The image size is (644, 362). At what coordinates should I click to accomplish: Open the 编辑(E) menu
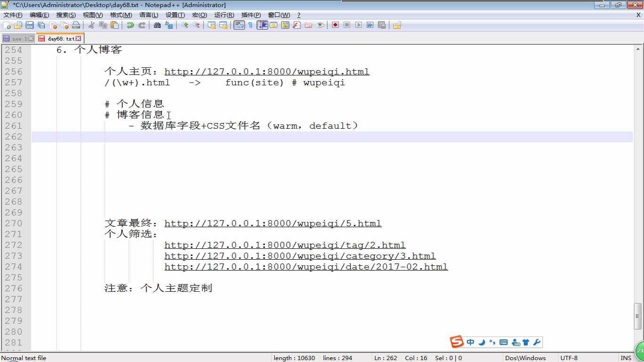[40, 15]
